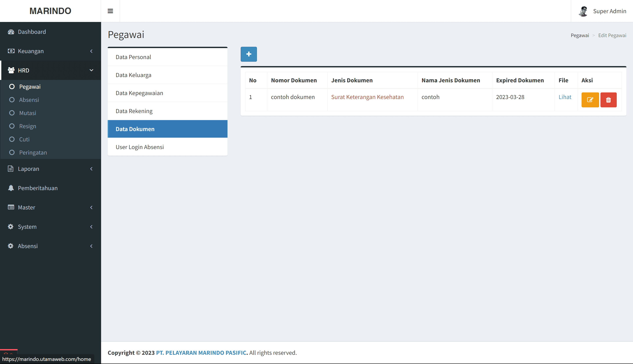Select the Mutasi circle item under HRD
The image size is (633, 364).
click(x=12, y=113)
